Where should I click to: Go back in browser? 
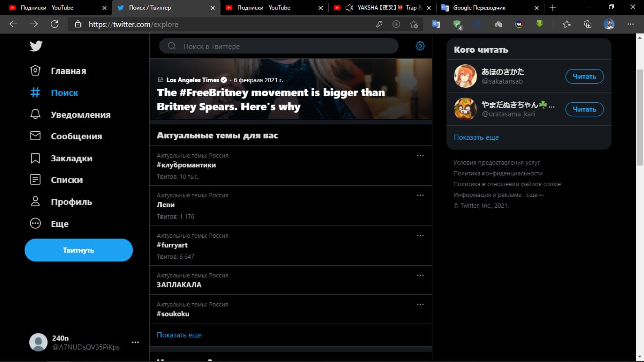[13, 24]
